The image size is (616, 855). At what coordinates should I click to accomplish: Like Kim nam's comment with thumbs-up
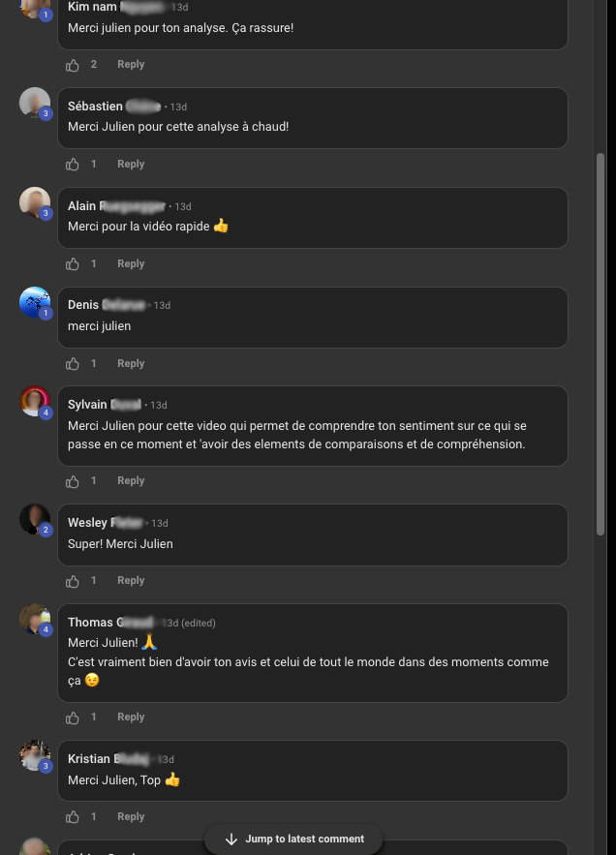(x=73, y=65)
